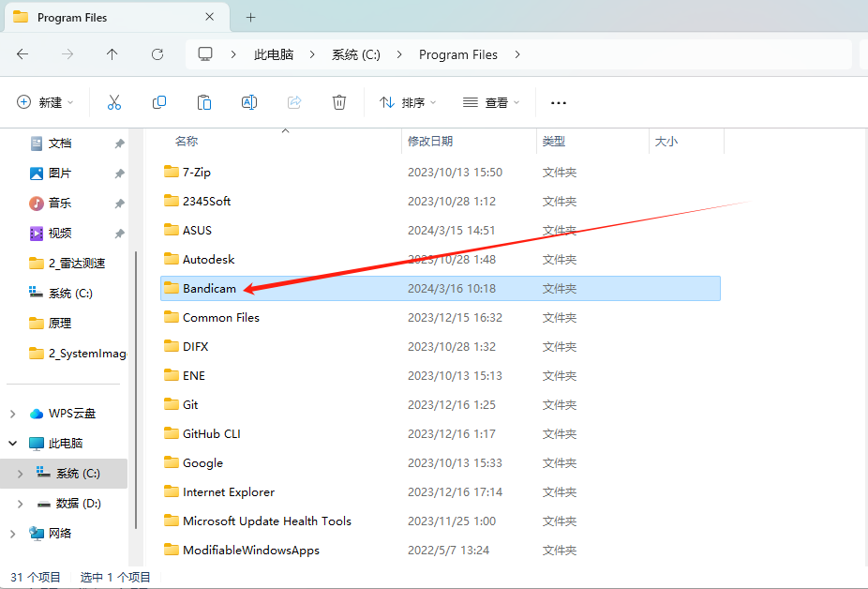Expand chevron after 系统 (C:) in address bar
Viewport: 868px width, 589px height.
pos(399,54)
